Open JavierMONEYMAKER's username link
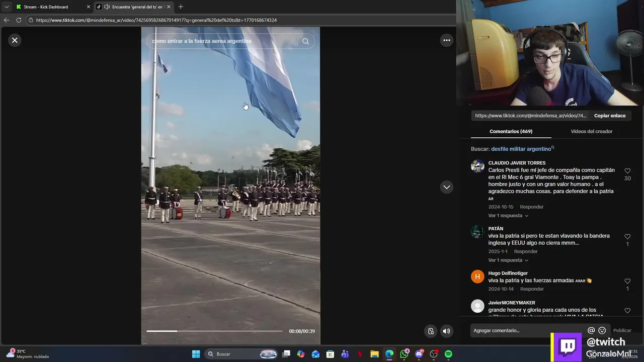Image resolution: width=644 pixels, height=362 pixels. (x=512, y=303)
